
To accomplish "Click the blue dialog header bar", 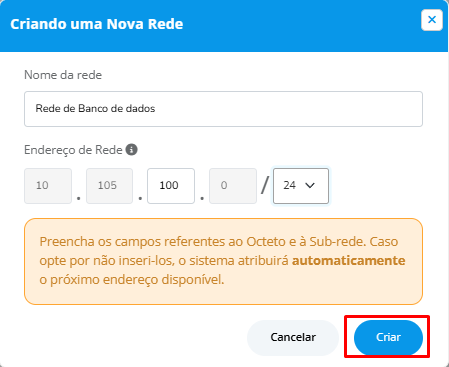I will tap(223, 26).
